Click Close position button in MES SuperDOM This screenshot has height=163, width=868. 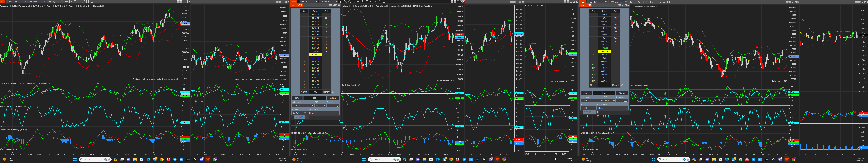point(622,93)
